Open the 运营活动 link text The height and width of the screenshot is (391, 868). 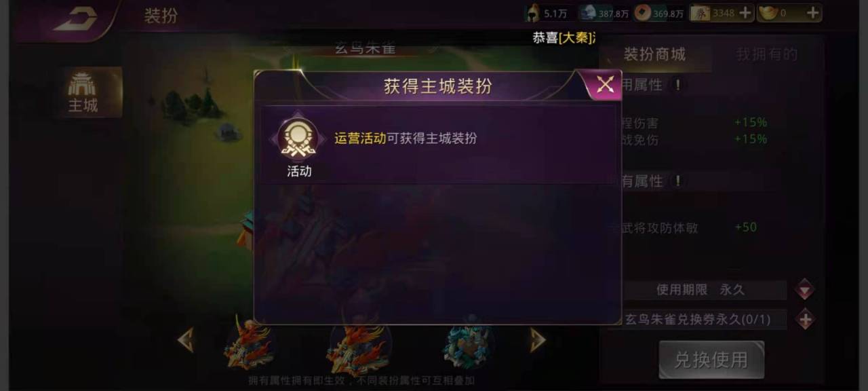click(x=360, y=138)
